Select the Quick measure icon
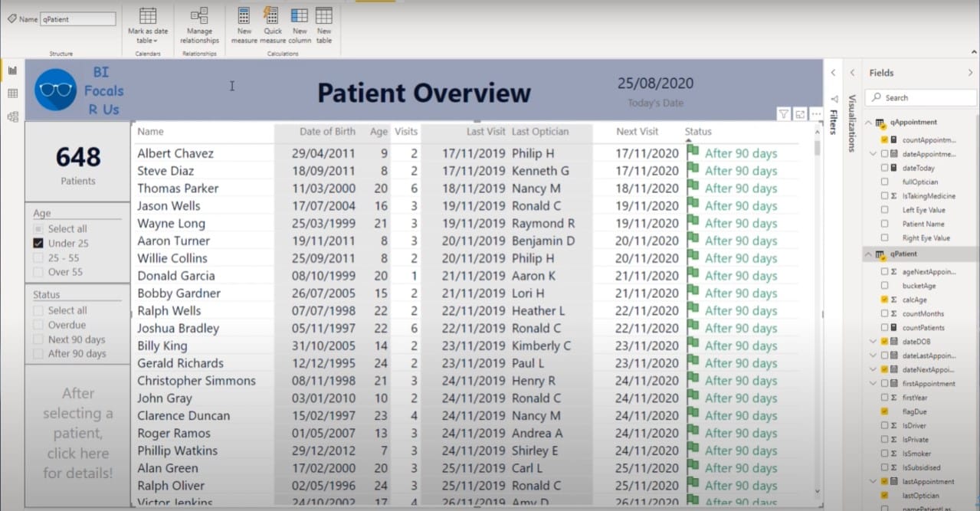Image resolution: width=980 pixels, height=511 pixels. (272, 15)
